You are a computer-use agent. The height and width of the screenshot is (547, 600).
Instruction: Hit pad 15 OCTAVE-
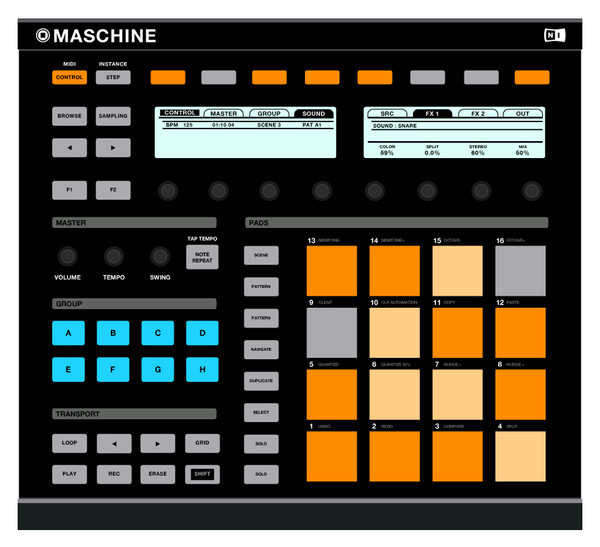pos(457,271)
